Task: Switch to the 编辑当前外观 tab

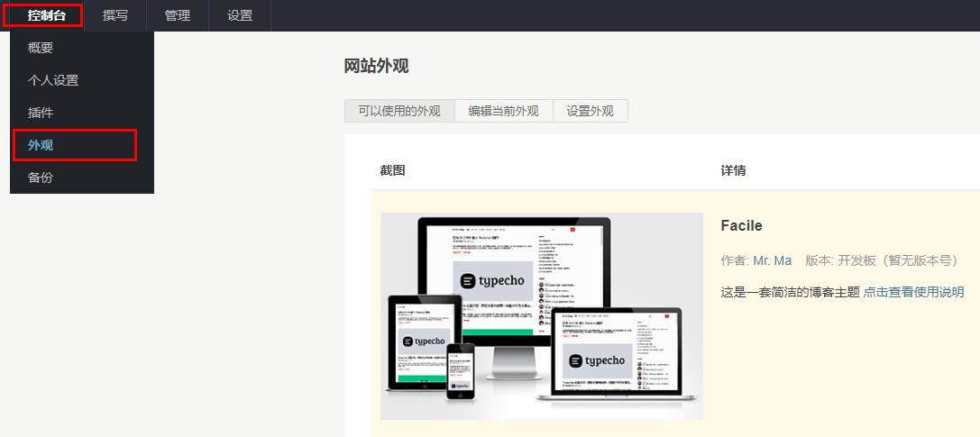Action: [504, 111]
